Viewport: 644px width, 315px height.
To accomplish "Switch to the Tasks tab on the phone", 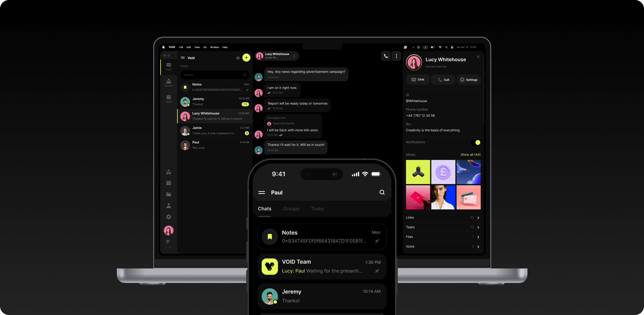I will tap(317, 208).
